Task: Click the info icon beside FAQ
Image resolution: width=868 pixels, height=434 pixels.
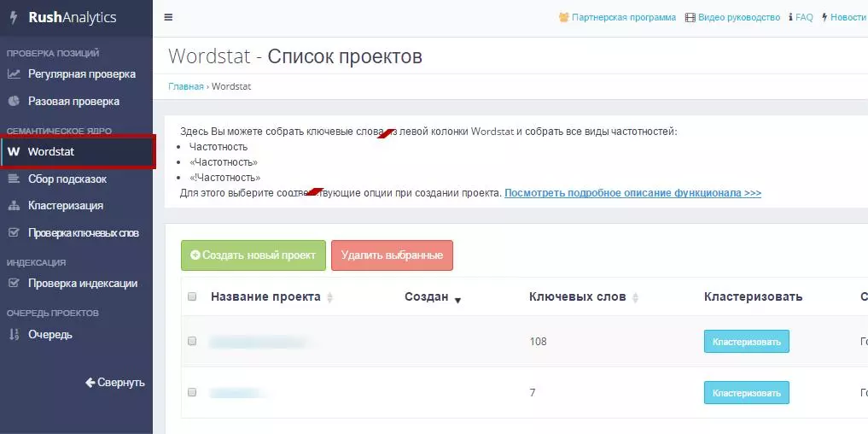Action: [790, 17]
